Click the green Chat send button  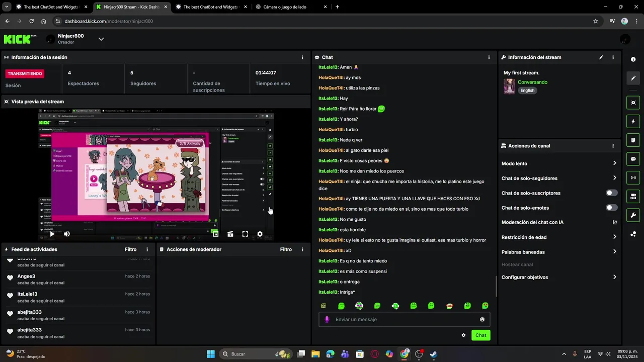point(481,335)
